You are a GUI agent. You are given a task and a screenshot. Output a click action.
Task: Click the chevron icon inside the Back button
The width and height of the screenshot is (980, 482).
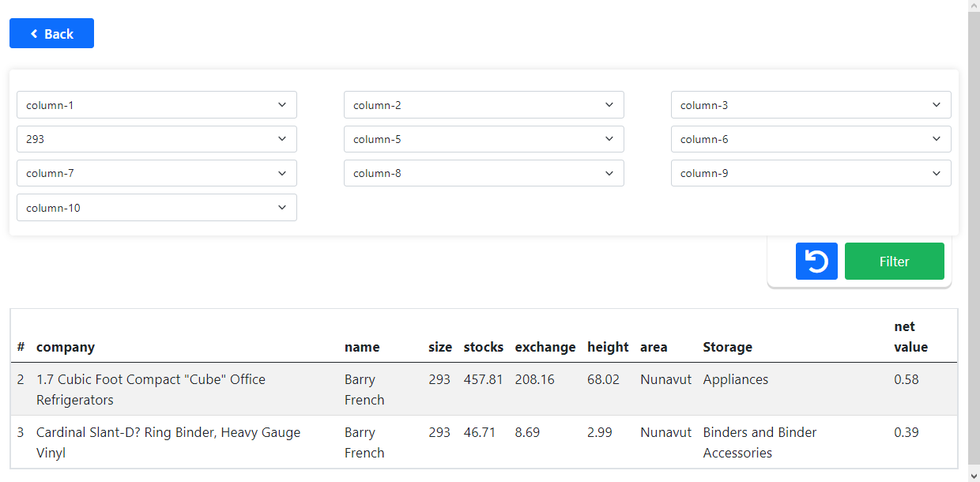tap(34, 33)
